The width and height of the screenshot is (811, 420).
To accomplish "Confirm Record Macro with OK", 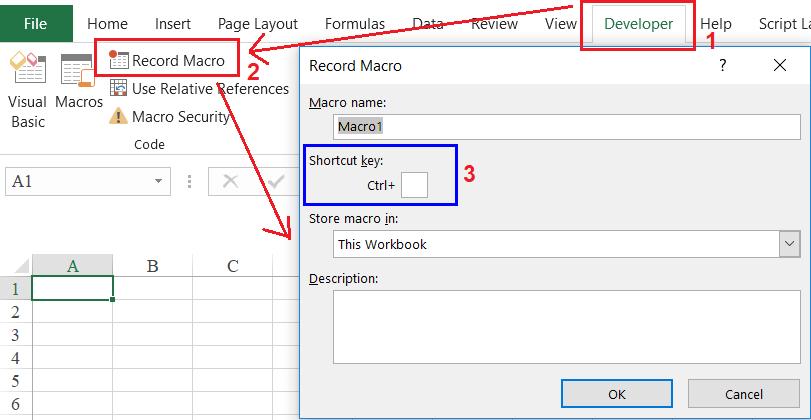I will click(617, 394).
